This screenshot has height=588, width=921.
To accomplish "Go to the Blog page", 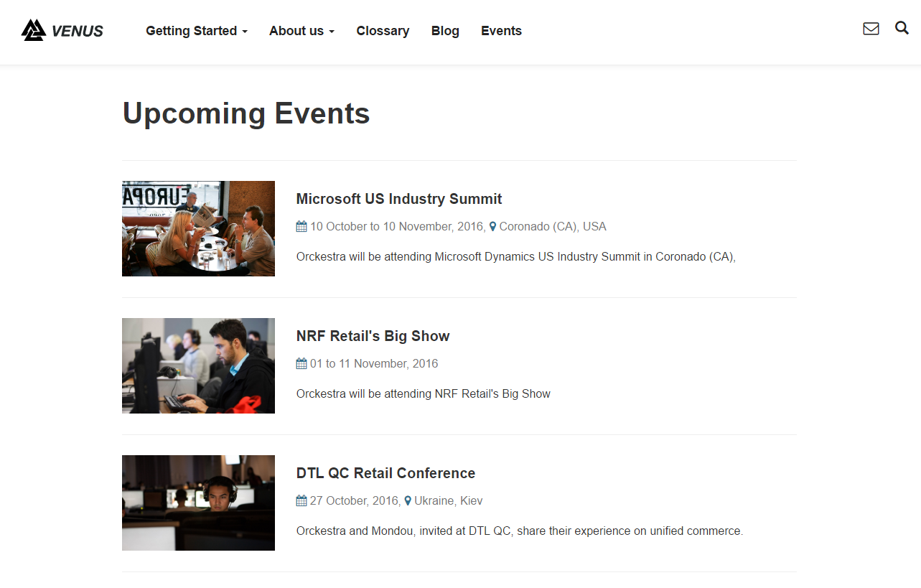I will [445, 31].
